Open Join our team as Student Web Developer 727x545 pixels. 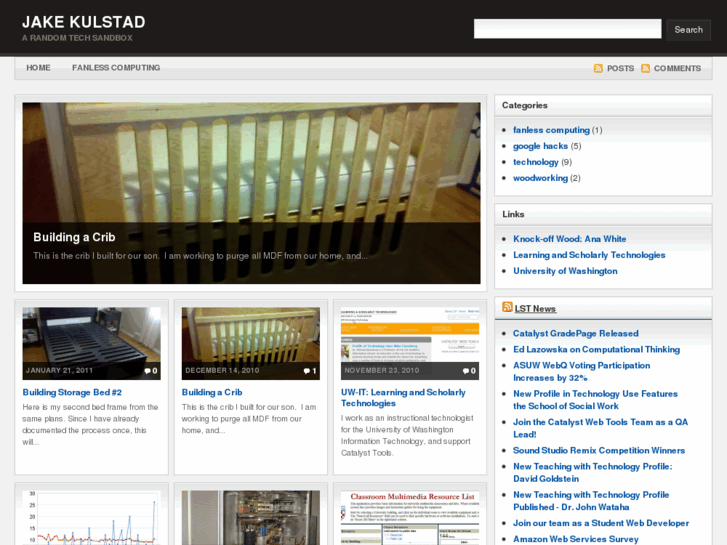(x=601, y=523)
